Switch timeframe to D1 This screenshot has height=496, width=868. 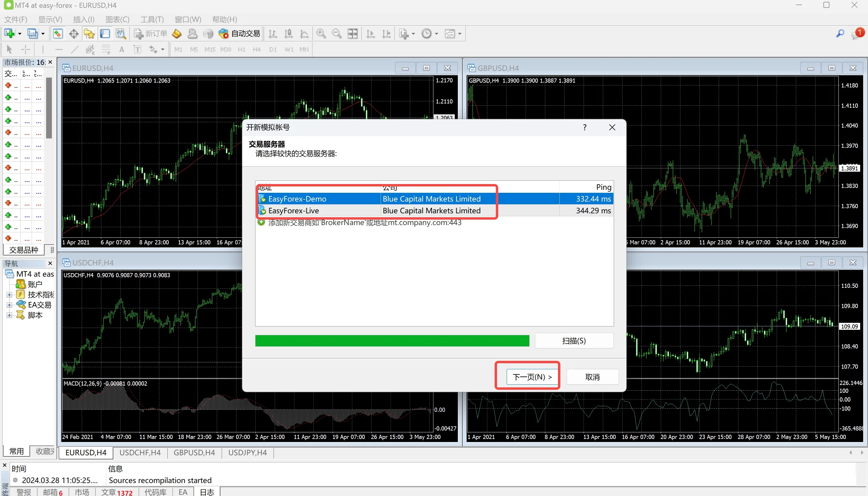click(273, 50)
